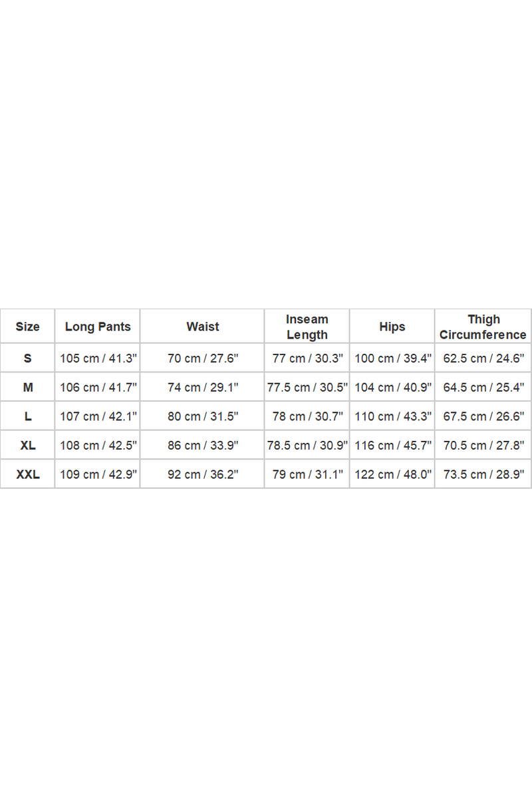Click the 74 cm / 29.1" waist cell
Viewport: 532px width, 798px height.
click(203, 387)
